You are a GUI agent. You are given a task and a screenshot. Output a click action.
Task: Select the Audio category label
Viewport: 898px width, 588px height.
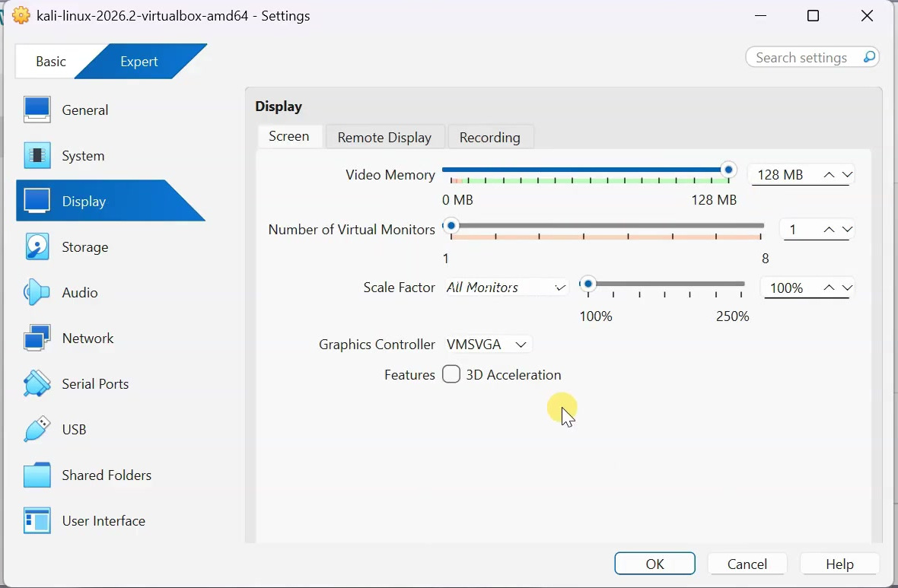pyautogui.click(x=80, y=293)
